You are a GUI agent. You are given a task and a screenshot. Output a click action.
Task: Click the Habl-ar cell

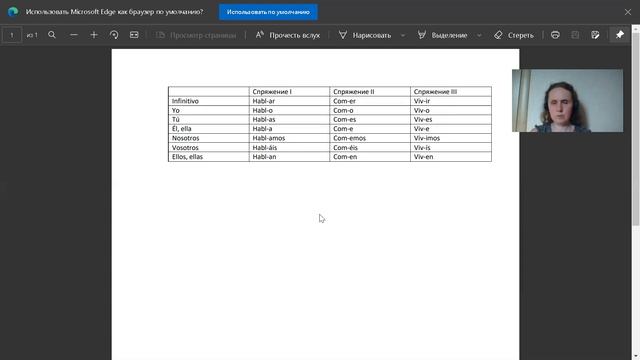289,101
